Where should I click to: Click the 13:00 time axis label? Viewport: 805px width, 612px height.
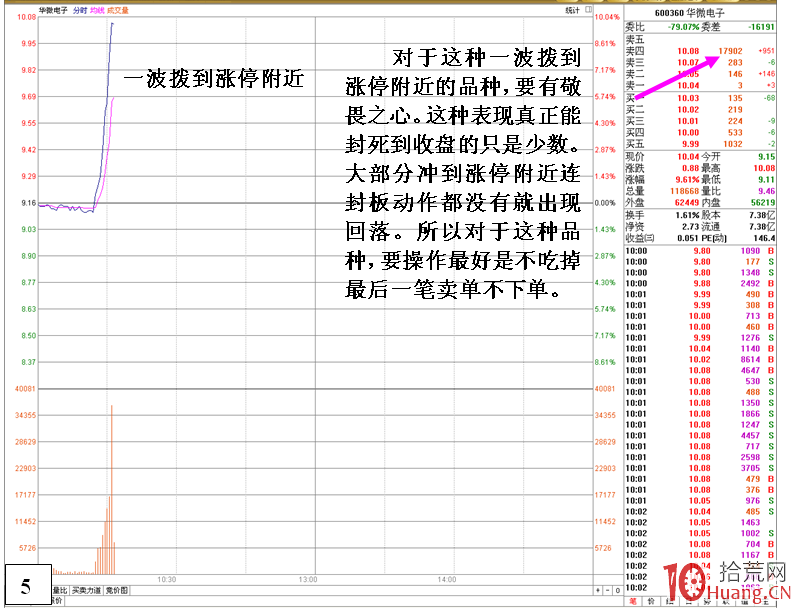pos(308,579)
